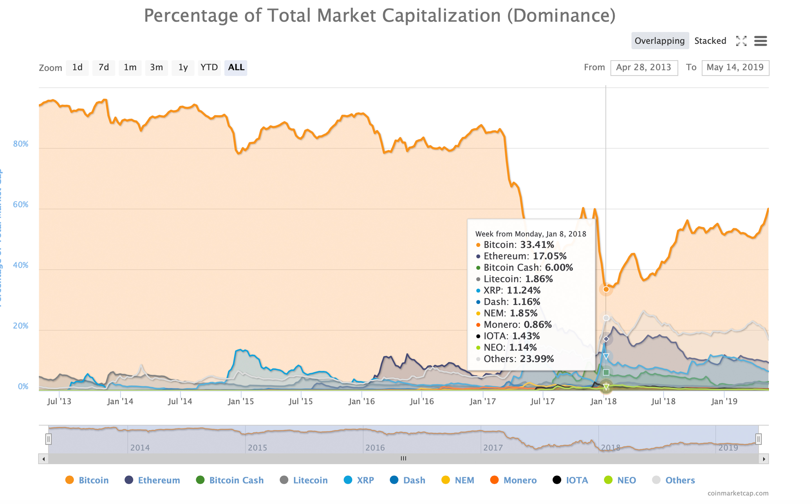Click the "Bitcoin: 33.41%" tooltip row

pyautogui.click(x=515, y=245)
